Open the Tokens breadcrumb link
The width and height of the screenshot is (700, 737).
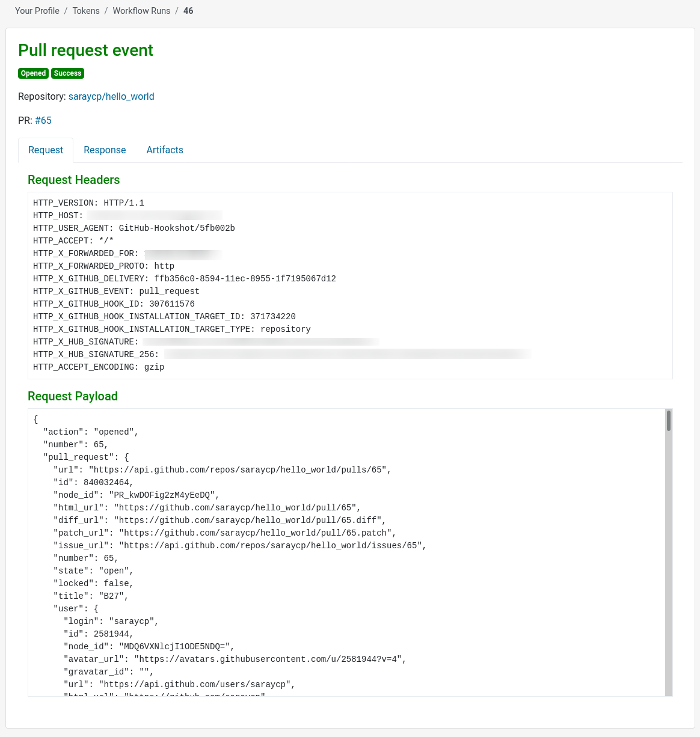tap(85, 11)
